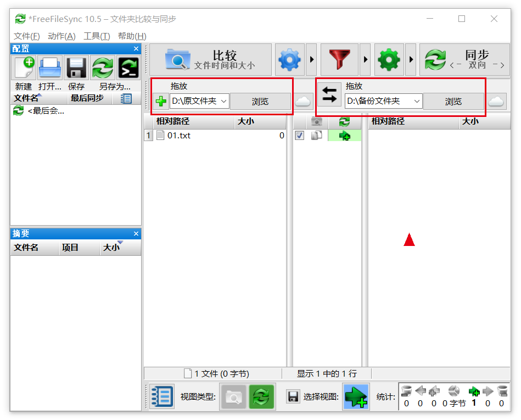This screenshot has height=420, width=521.
Task: Expand arrow next to green gear
Action: [411, 59]
